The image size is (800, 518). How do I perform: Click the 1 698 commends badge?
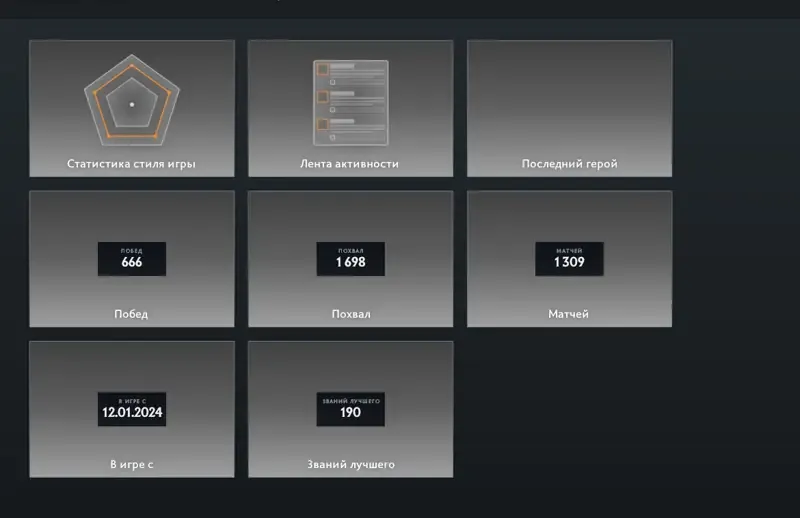click(351, 259)
